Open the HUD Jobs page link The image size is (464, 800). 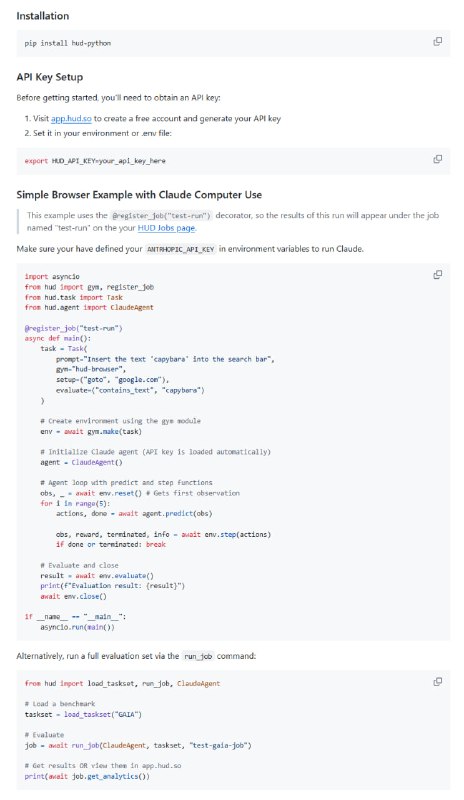(166, 228)
